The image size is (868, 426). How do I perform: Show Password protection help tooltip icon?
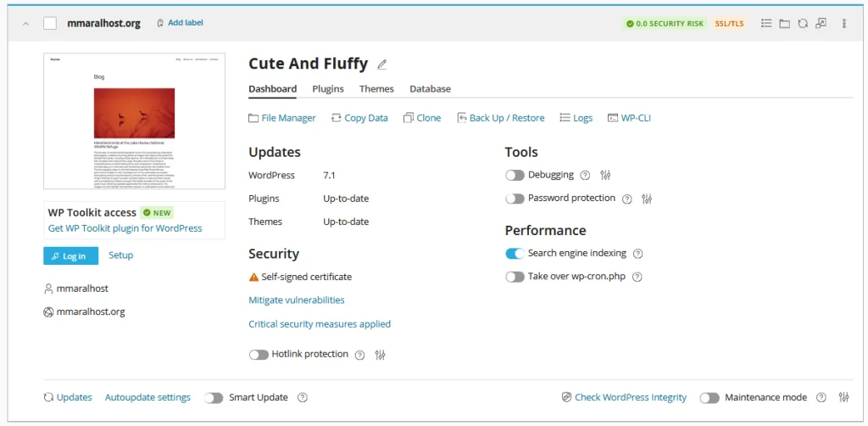[626, 199]
